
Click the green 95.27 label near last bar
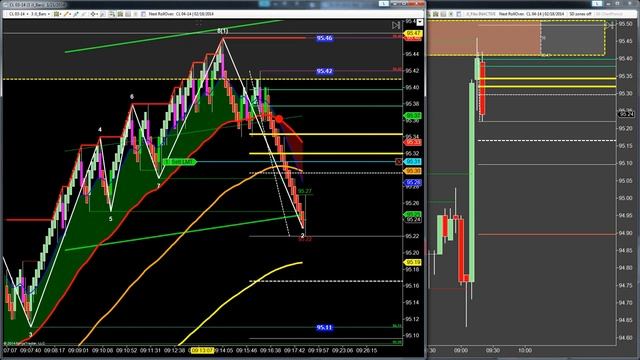click(x=304, y=191)
